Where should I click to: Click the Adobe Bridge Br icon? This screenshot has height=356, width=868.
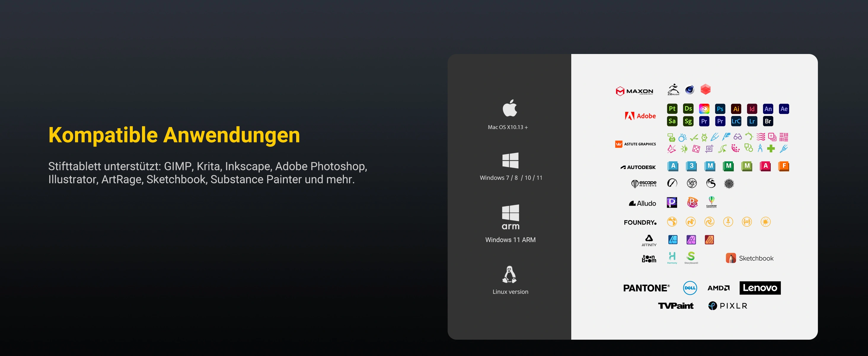tap(768, 121)
